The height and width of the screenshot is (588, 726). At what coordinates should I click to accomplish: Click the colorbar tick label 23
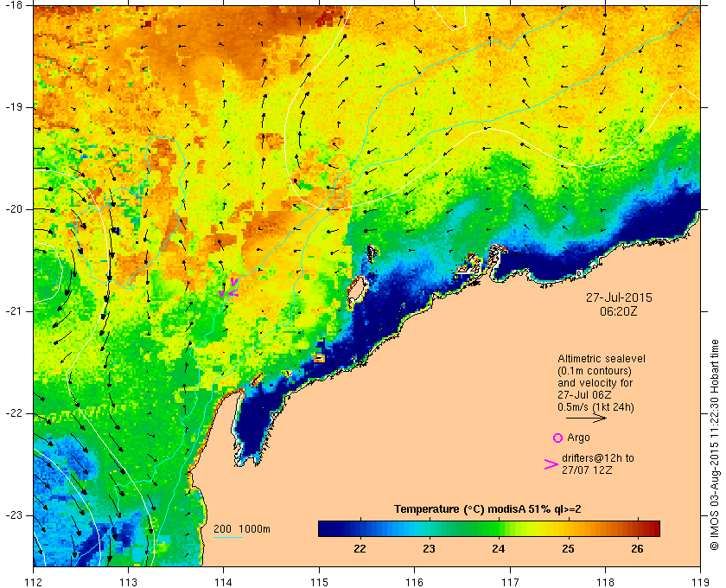430,549
